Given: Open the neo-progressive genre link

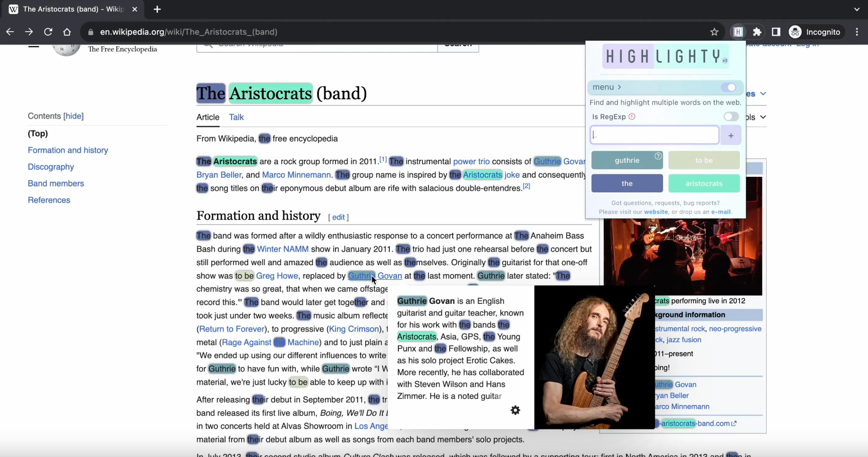Looking at the screenshot, I should point(735,328).
